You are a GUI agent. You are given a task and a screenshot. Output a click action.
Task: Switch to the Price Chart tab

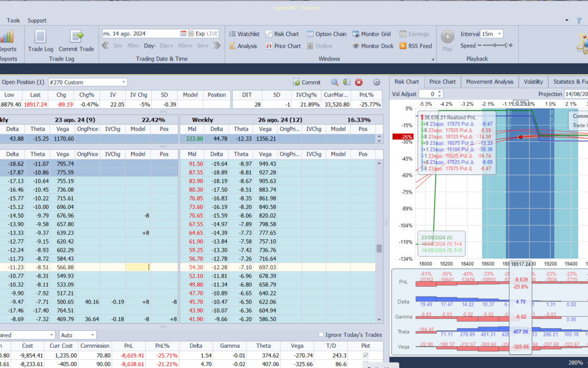pyautogui.click(x=442, y=82)
